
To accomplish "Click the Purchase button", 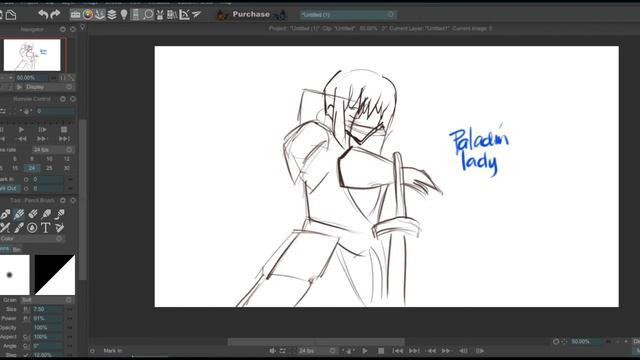I will tap(251, 14).
